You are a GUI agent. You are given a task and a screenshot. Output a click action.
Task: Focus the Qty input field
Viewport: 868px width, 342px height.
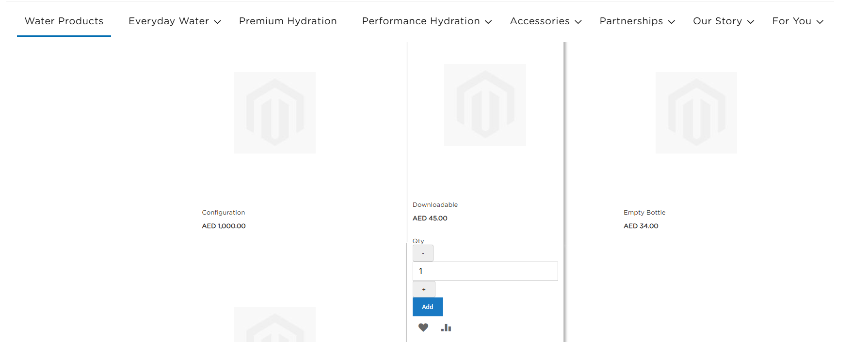point(485,271)
